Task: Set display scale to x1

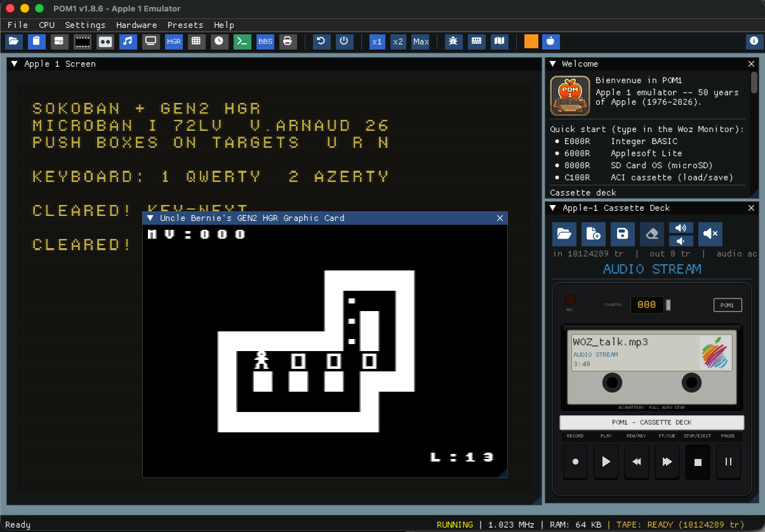Action: point(377,41)
